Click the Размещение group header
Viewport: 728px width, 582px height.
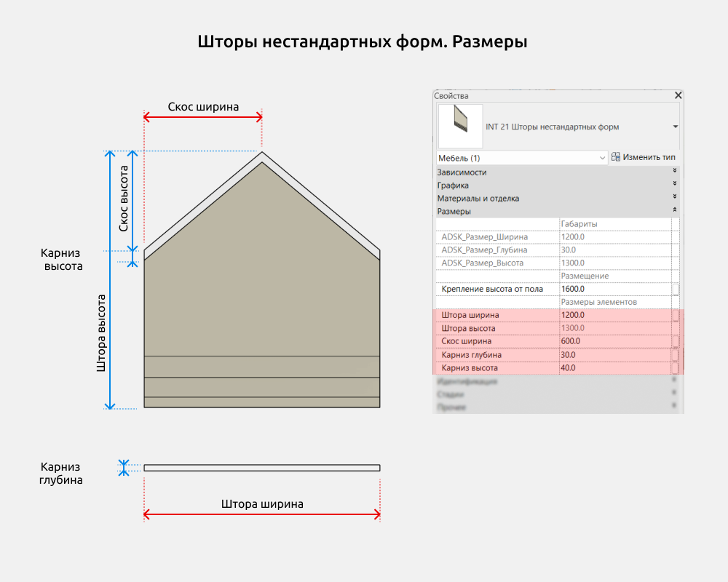[x=585, y=276]
